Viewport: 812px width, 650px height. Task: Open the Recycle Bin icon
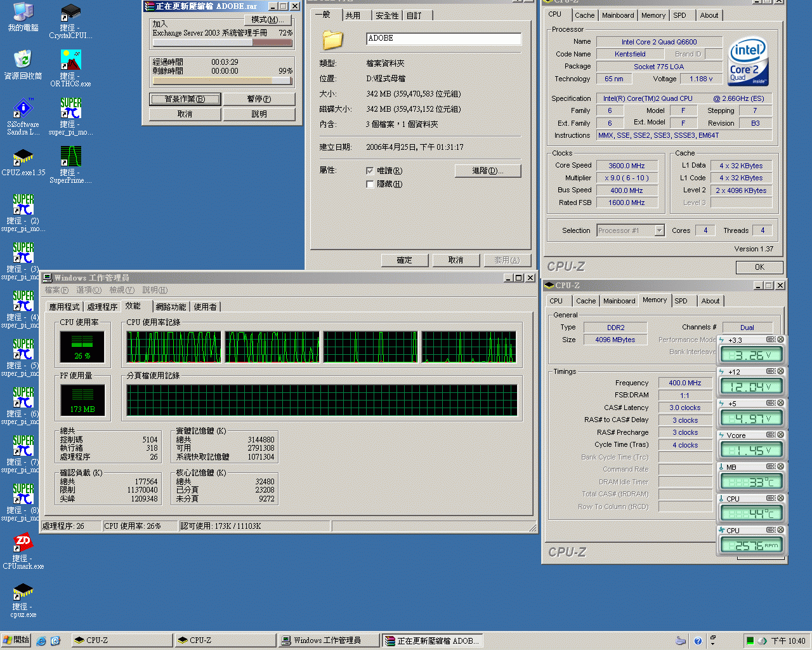(x=23, y=65)
